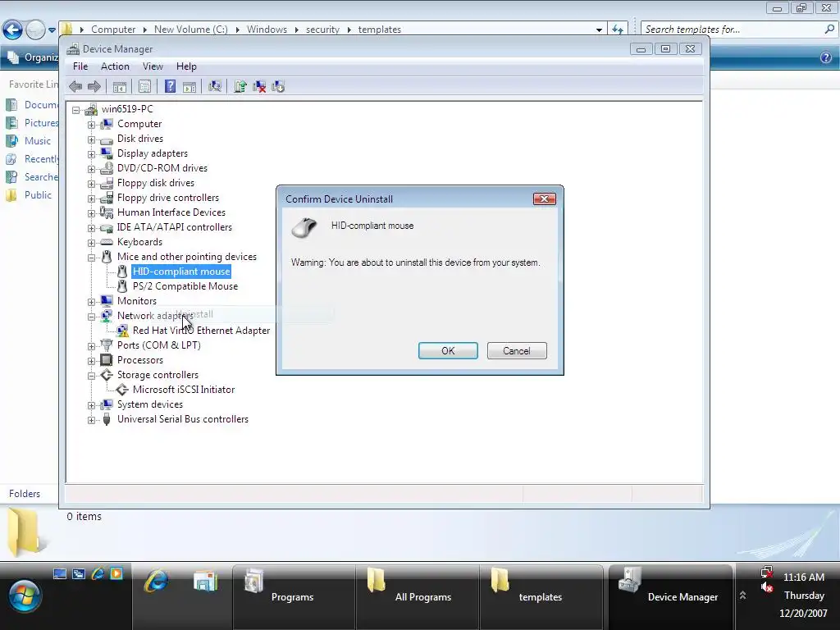The height and width of the screenshot is (630, 840).
Task: Click Explorer window's blue Back button
Action: [x=13, y=30]
